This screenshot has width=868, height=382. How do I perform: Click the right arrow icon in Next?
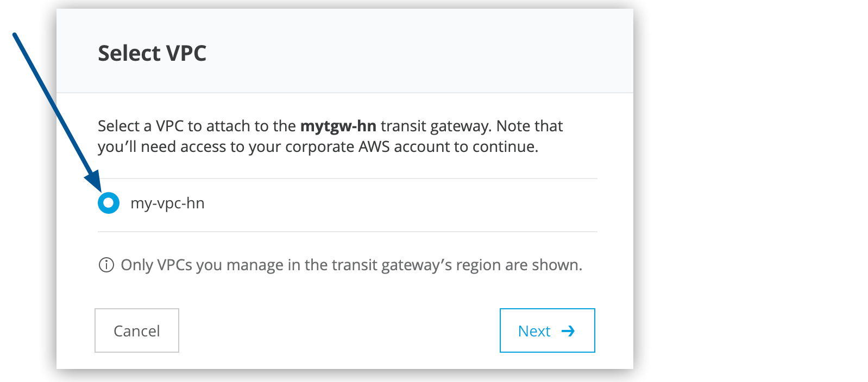click(568, 331)
